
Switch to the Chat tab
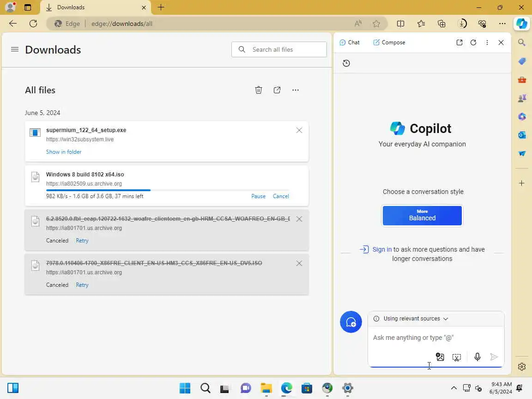click(350, 42)
